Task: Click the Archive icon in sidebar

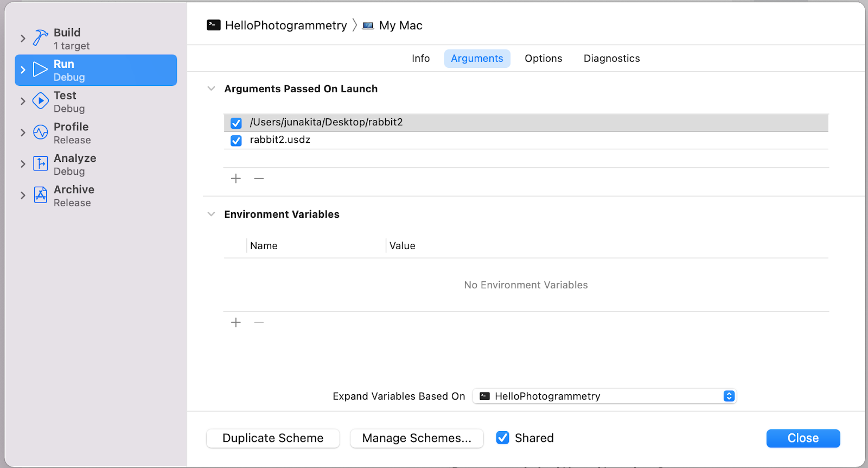Action: click(x=40, y=195)
